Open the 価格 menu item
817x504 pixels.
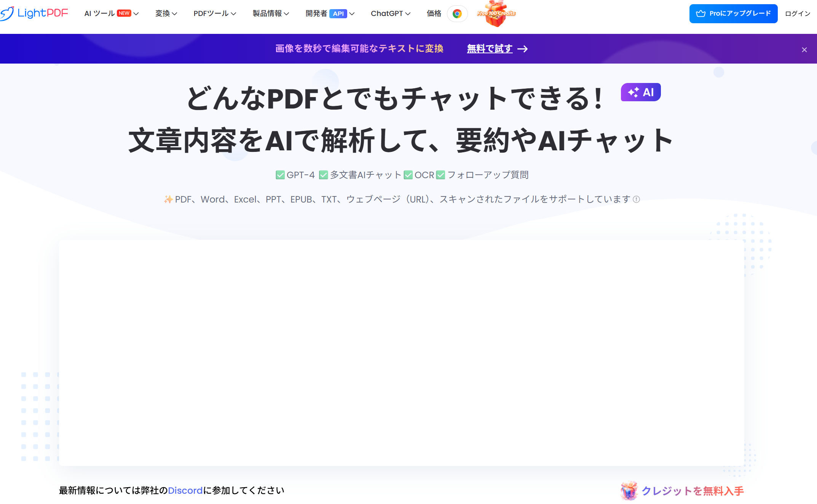(x=434, y=13)
